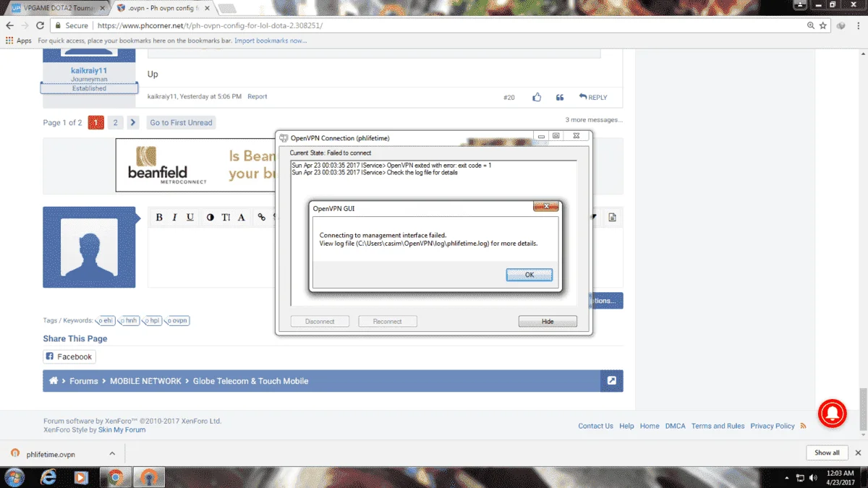Screen dimensions: 868x488
Task: Click the RSS feed icon in the footer
Action: [x=803, y=426]
